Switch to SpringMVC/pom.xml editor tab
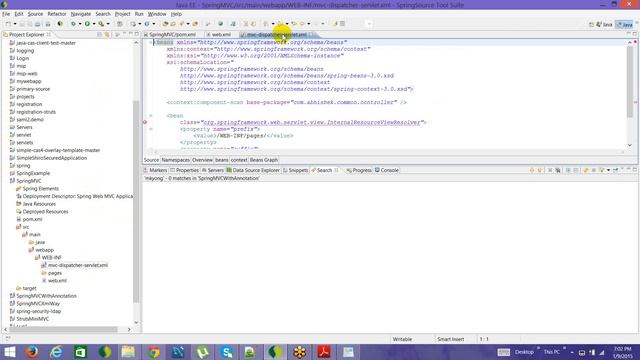Viewport: 640px width, 360px height. point(172,35)
